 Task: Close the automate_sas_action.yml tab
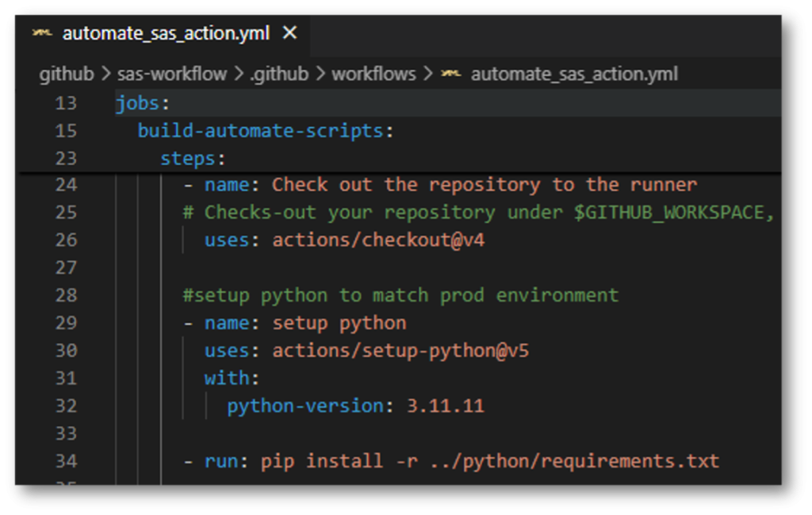coord(289,33)
